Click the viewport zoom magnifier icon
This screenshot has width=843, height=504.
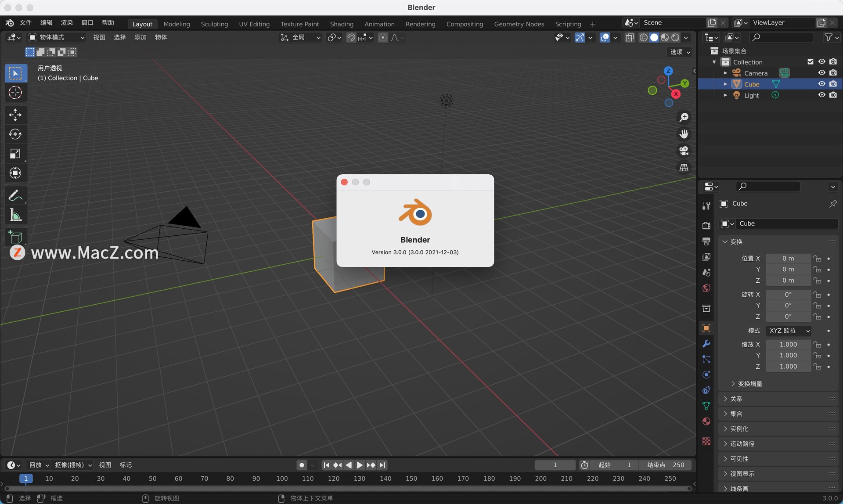click(x=684, y=117)
